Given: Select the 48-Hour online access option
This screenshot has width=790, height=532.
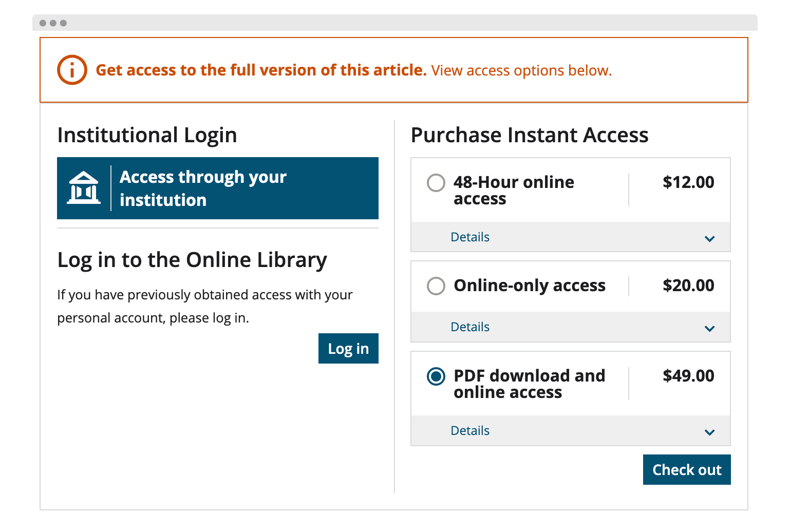Looking at the screenshot, I should (436, 183).
